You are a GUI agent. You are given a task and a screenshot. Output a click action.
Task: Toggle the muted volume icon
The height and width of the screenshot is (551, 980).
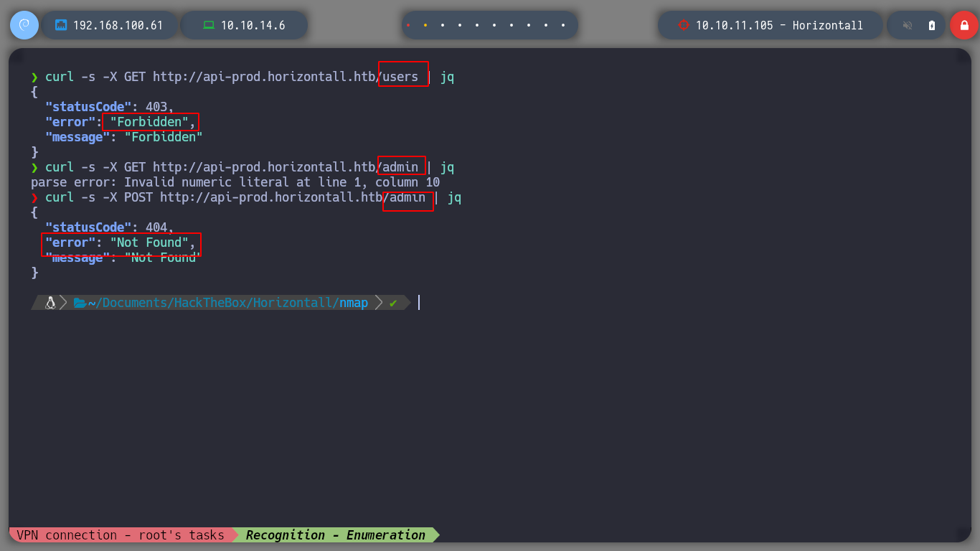(908, 25)
